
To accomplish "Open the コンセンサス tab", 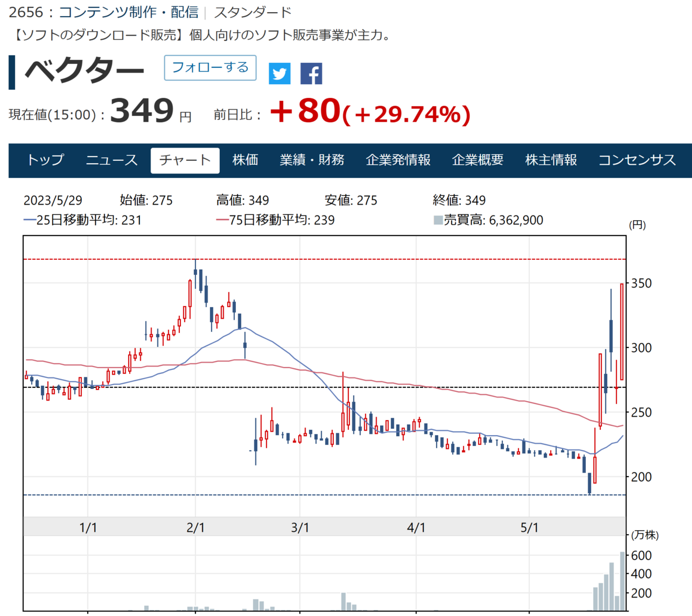I will tap(637, 160).
